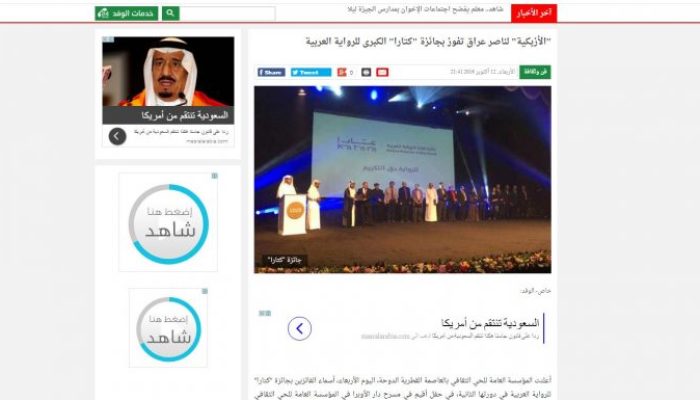Screen dimensions: 700x400
Task: Click the 'خاص- الوفد' source line
Action: (x=535, y=291)
